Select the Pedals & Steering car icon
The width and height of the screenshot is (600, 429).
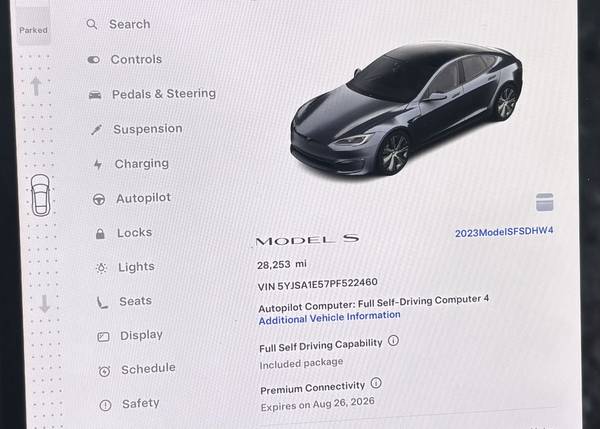95,95
